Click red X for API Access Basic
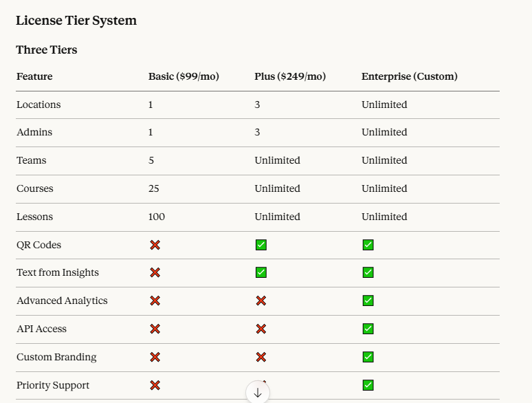The width and height of the screenshot is (532, 403). (155, 329)
